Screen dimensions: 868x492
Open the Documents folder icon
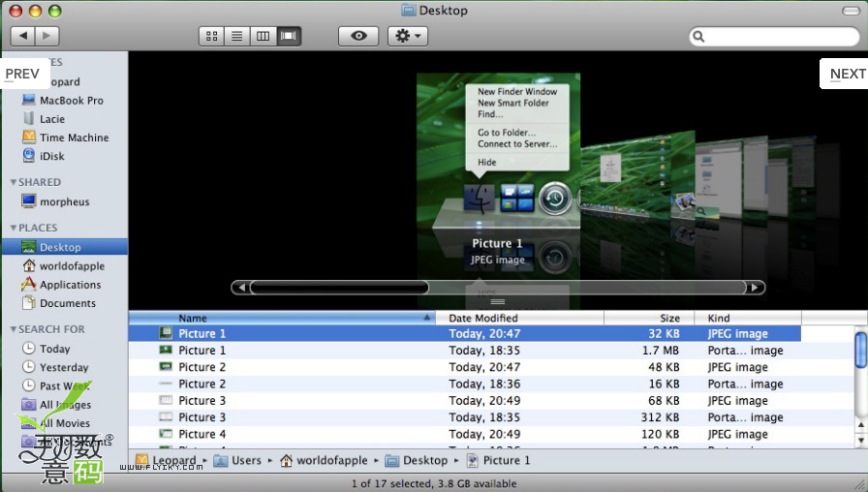pyautogui.click(x=29, y=303)
